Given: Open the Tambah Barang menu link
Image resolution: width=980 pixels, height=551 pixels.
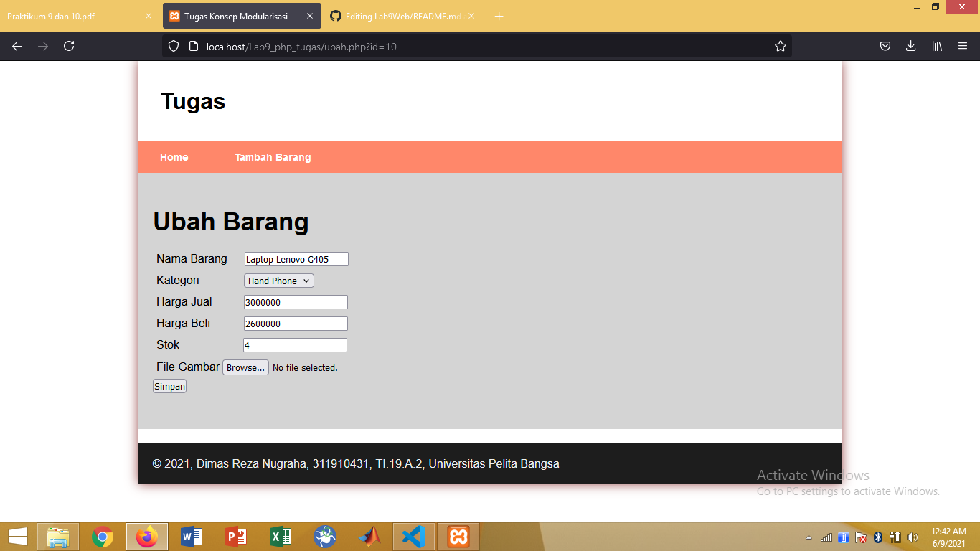Looking at the screenshot, I should 273,157.
